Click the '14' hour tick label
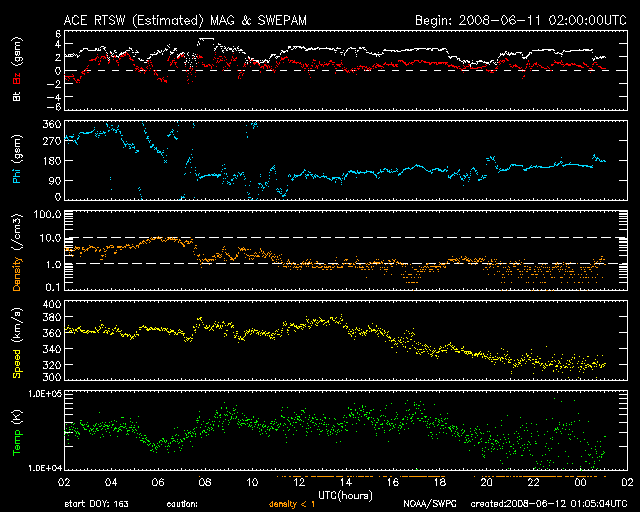The height and width of the screenshot is (512, 640). pos(346,483)
